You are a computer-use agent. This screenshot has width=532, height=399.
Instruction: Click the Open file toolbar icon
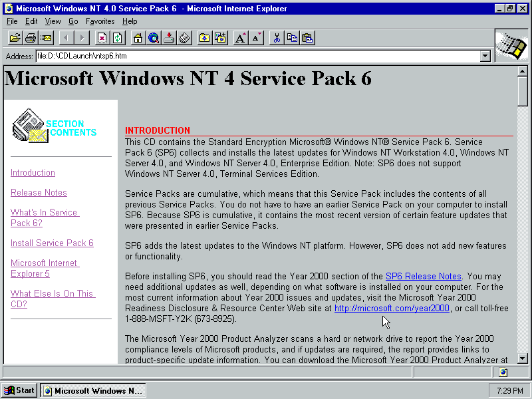coord(15,38)
